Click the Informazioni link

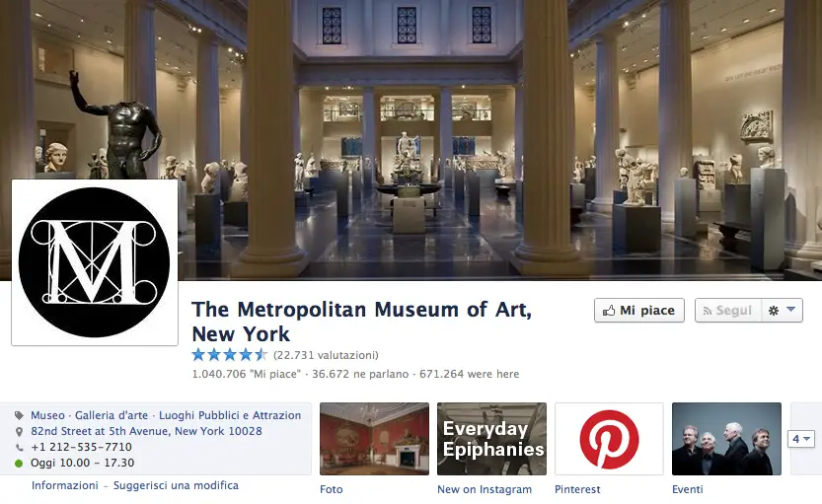click(64, 485)
